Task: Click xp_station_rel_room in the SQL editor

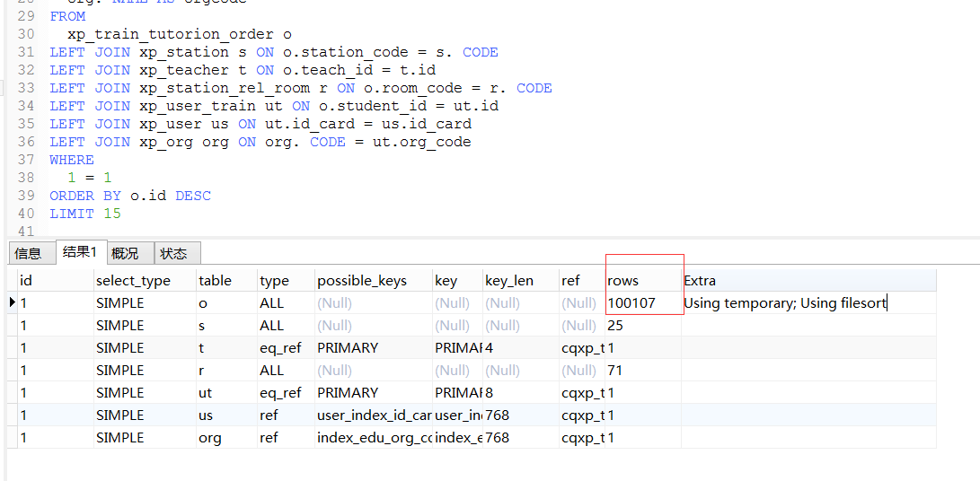Action: (225, 88)
